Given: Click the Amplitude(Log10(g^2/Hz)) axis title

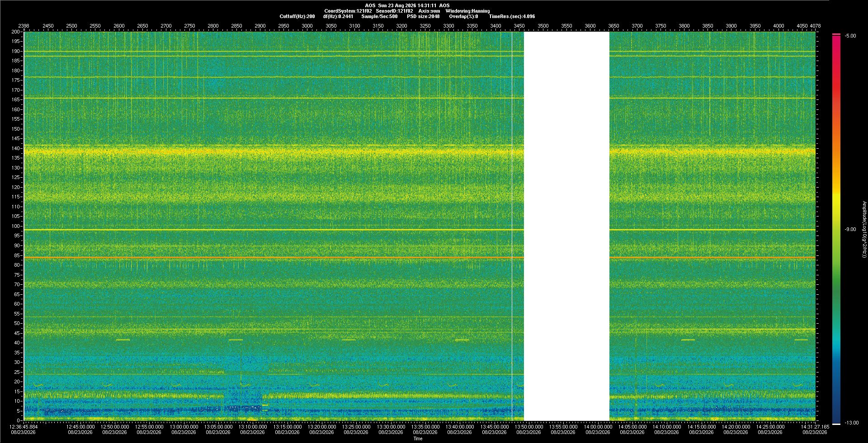Looking at the screenshot, I should coord(864,229).
